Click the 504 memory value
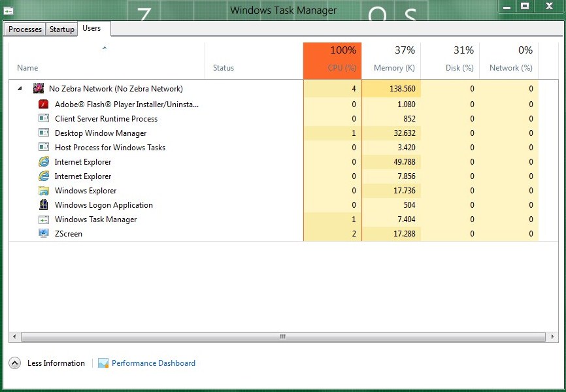Image resolution: width=566 pixels, height=392 pixels. point(409,204)
